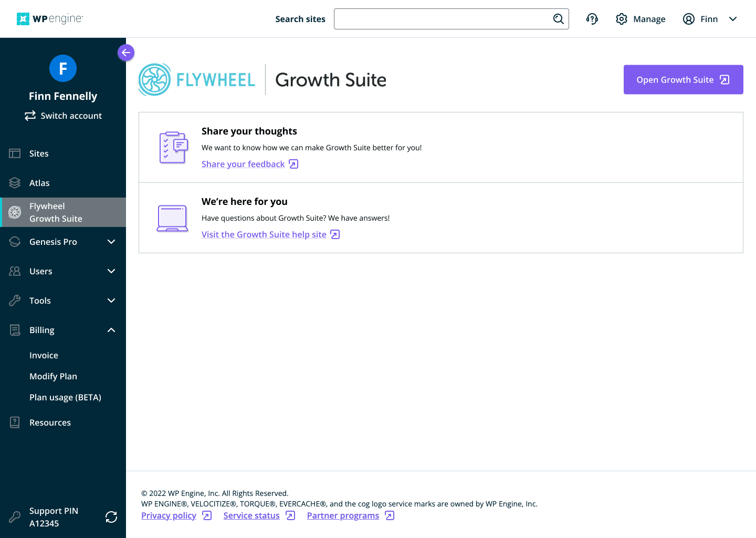The height and width of the screenshot is (538, 756).
Task: Select Modify Plan under Billing
Action: coord(53,376)
